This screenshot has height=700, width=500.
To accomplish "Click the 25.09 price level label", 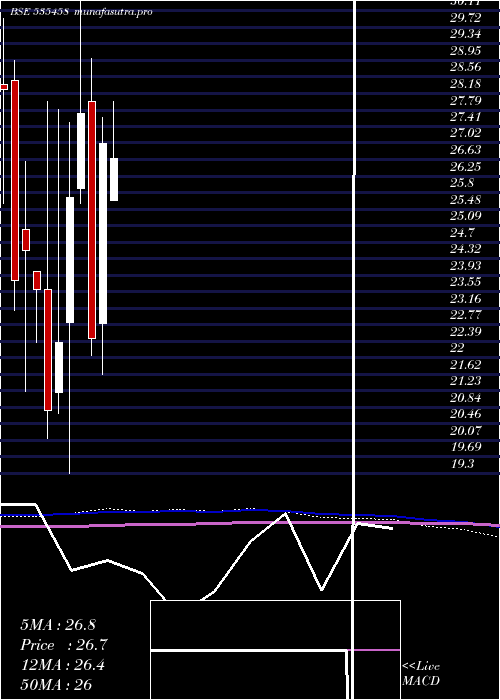I will pos(466,216).
